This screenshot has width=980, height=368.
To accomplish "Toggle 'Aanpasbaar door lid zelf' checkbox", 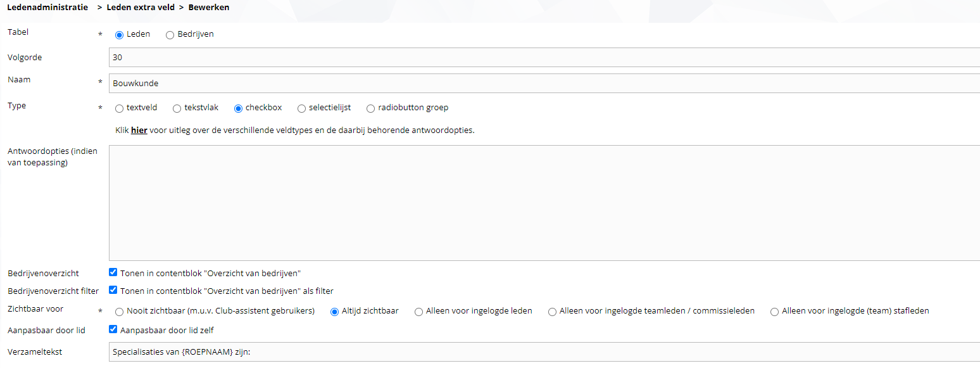I will tap(113, 329).
